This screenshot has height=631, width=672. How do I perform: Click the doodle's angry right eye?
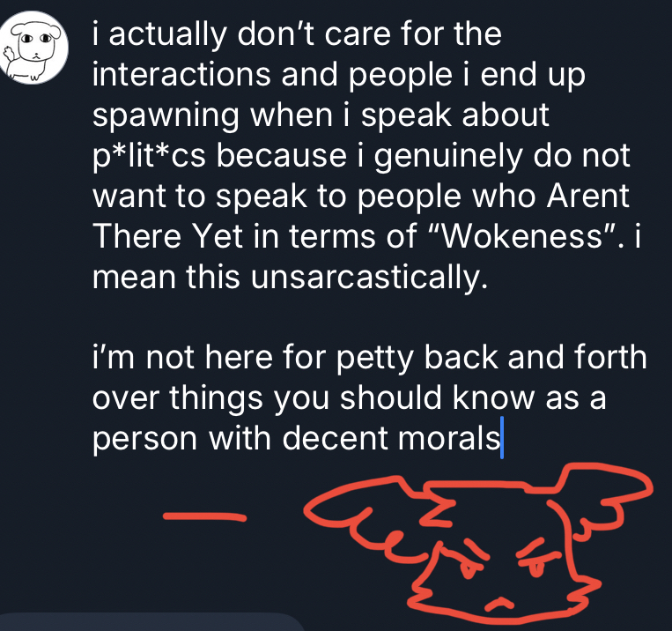(x=535, y=558)
